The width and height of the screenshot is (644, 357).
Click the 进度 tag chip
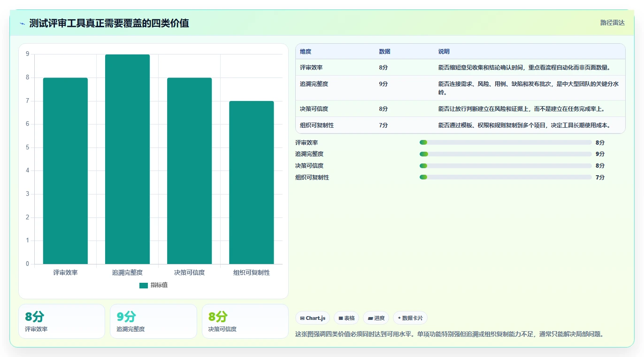[x=376, y=318]
